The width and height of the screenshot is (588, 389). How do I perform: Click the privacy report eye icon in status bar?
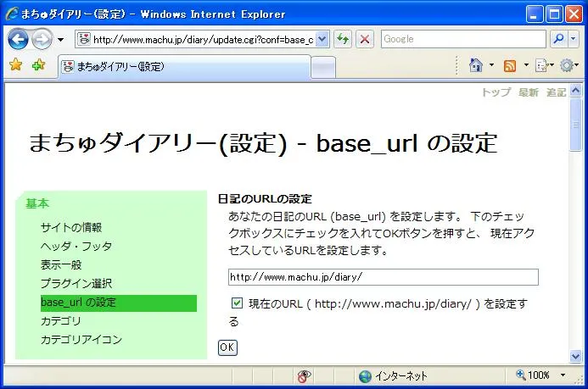coord(305,375)
